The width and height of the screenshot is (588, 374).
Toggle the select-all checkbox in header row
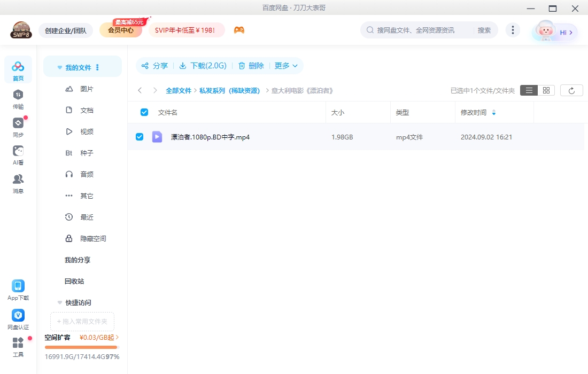point(144,112)
